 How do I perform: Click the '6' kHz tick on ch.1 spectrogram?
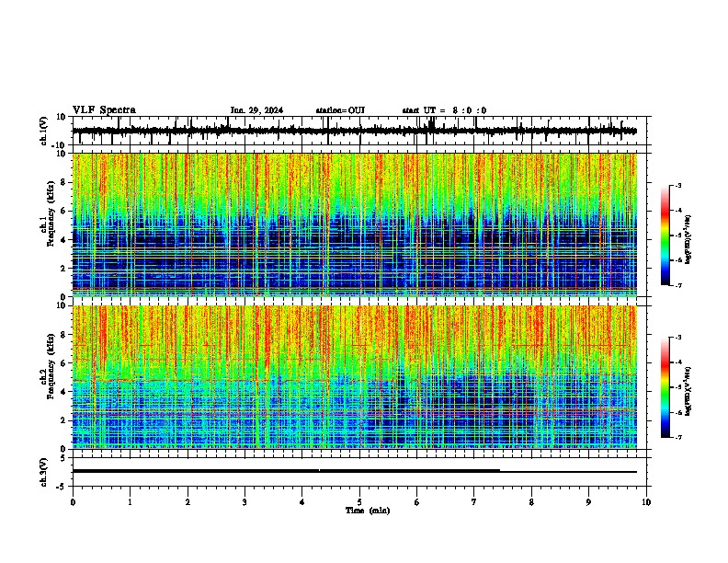click(63, 211)
